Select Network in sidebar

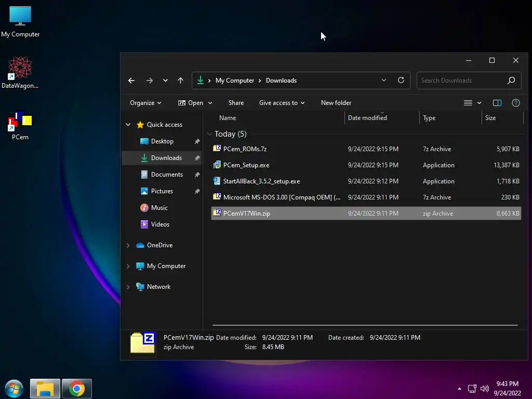pyautogui.click(x=158, y=287)
